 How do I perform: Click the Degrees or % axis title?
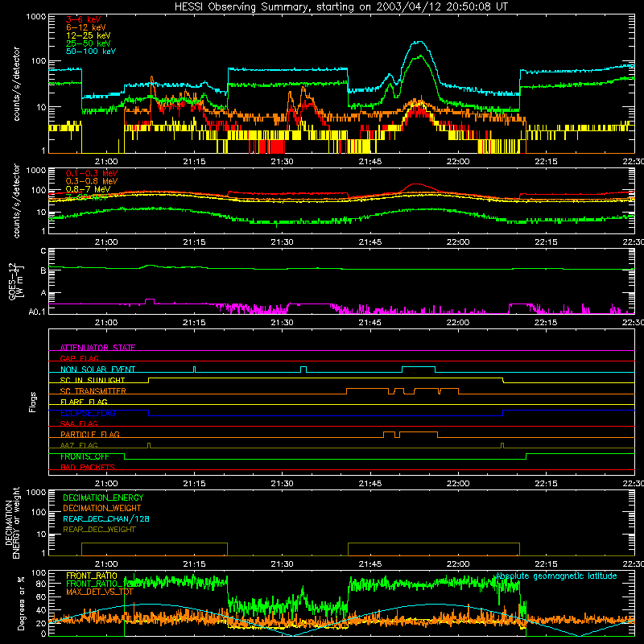pyautogui.click(x=21, y=603)
